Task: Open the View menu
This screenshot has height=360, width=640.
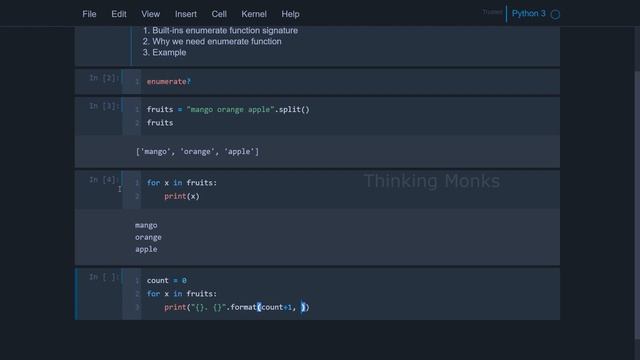Action: click(151, 14)
